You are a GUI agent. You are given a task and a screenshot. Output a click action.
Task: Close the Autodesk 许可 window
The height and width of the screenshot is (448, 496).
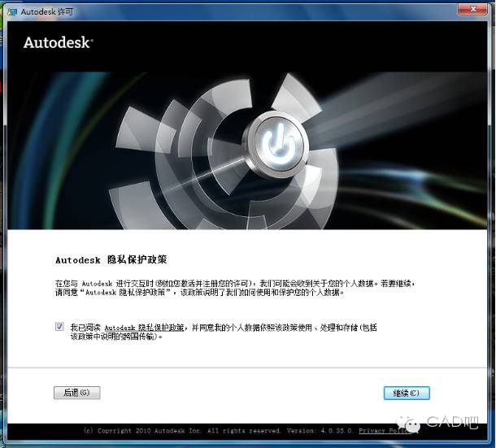pos(473,9)
